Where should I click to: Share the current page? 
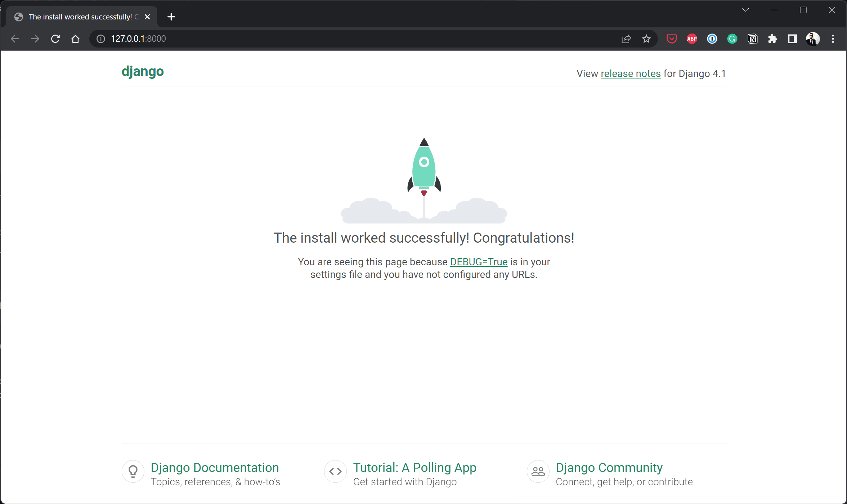[x=626, y=39]
